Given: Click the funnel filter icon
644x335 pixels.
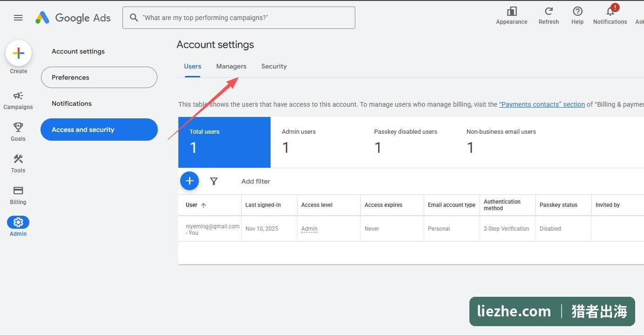Looking at the screenshot, I should [x=214, y=181].
